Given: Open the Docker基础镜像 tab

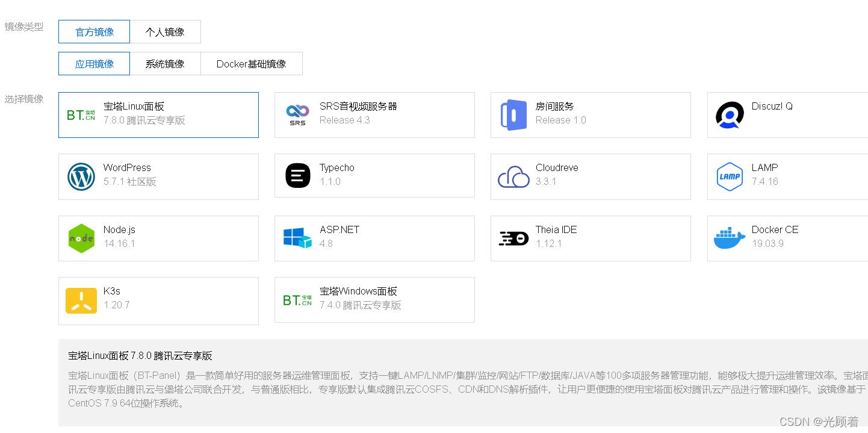Looking at the screenshot, I should (x=251, y=64).
